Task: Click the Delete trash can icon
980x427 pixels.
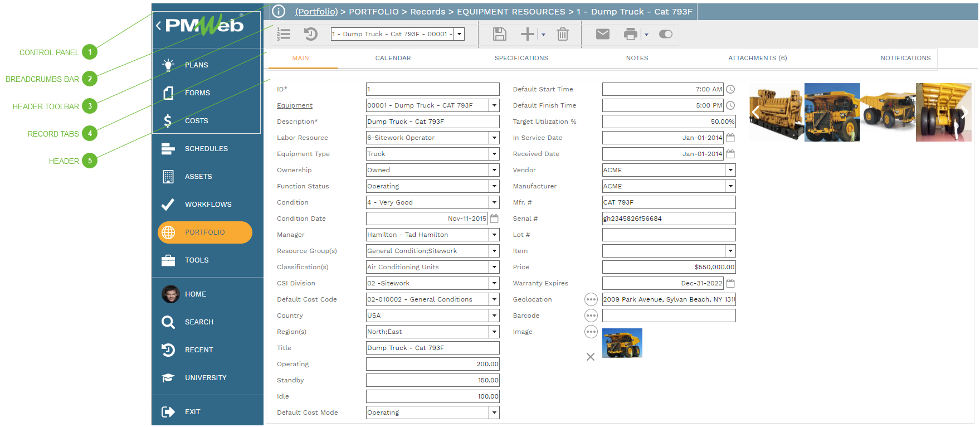Action: (x=563, y=35)
